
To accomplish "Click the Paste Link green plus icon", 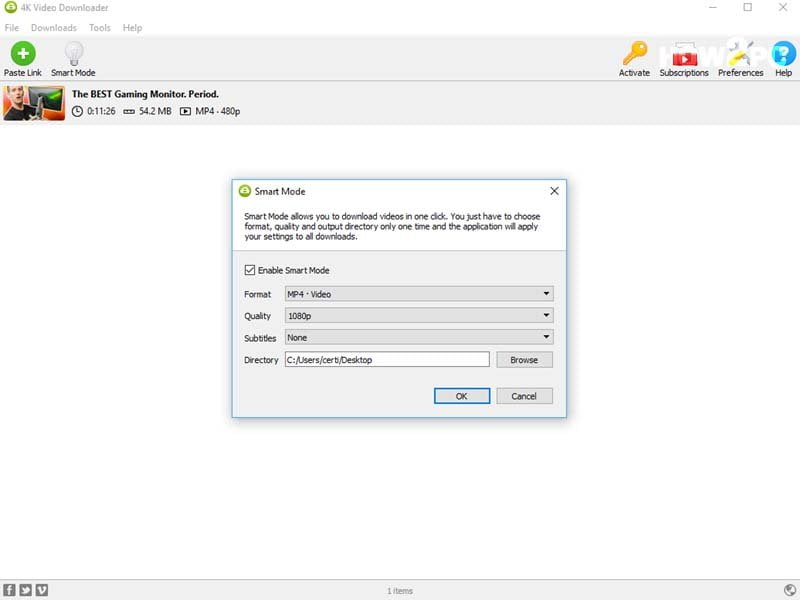I will pyautogui.click(x=23, y=53).
